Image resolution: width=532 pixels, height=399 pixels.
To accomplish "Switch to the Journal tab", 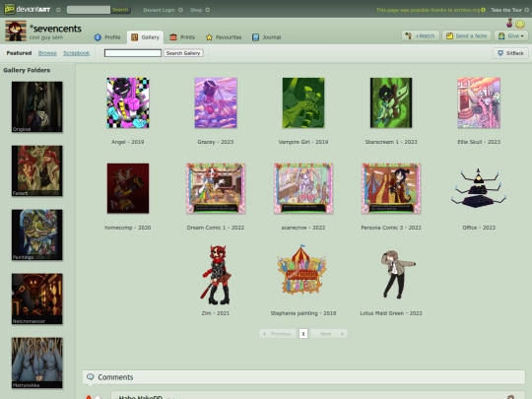I will point(267,37).
